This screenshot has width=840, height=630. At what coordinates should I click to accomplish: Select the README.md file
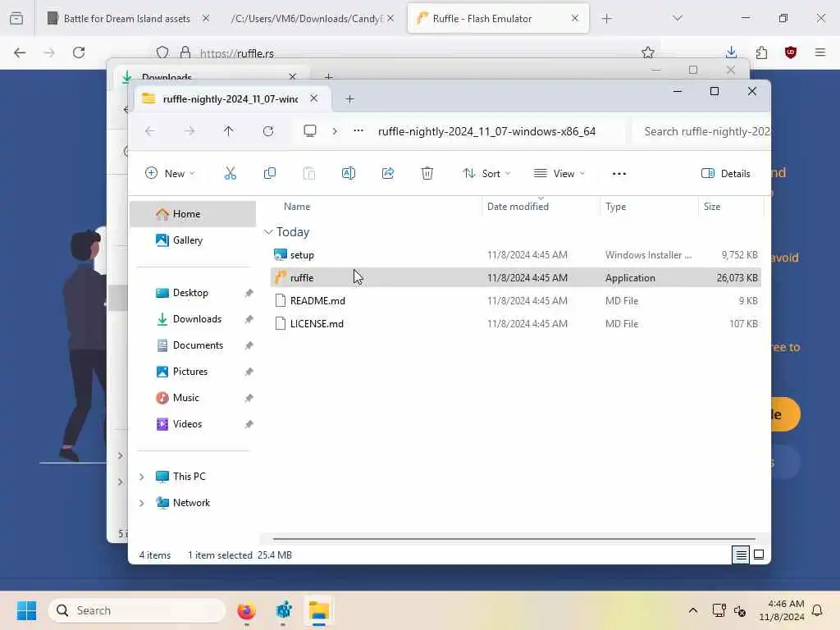515,300
